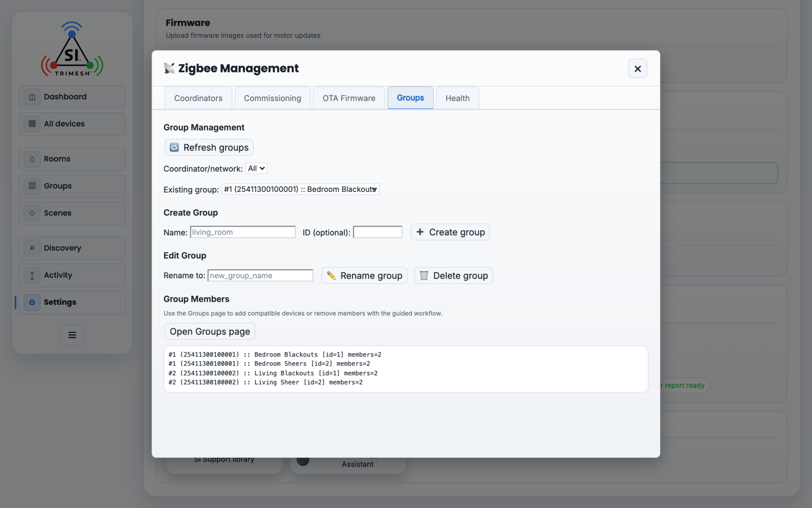The width and height of the screenshot is (812, 508).
Task: Focus the group Name input field
Action: [x=243, y=232]
